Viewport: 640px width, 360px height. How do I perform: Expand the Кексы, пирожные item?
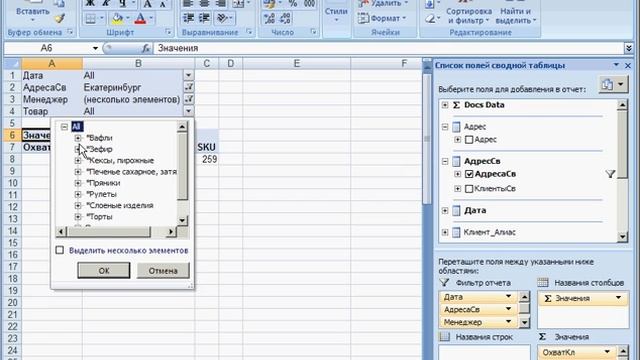[x=78, y=160]
